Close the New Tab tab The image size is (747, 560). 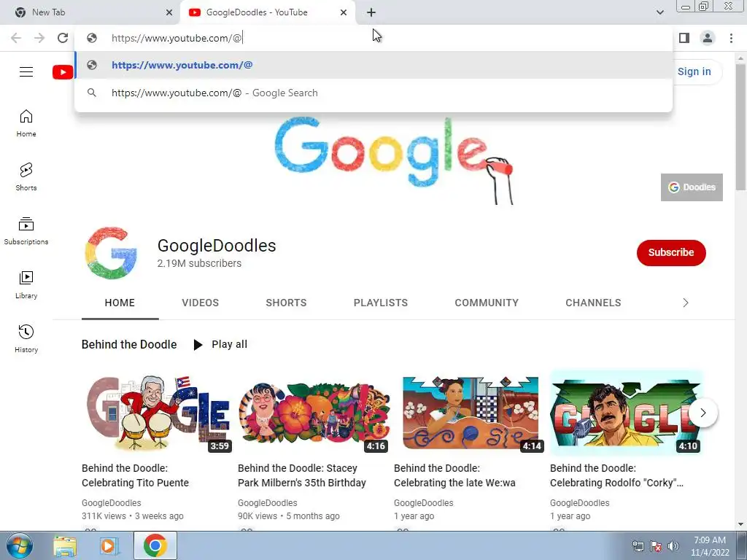click(169, 12)
